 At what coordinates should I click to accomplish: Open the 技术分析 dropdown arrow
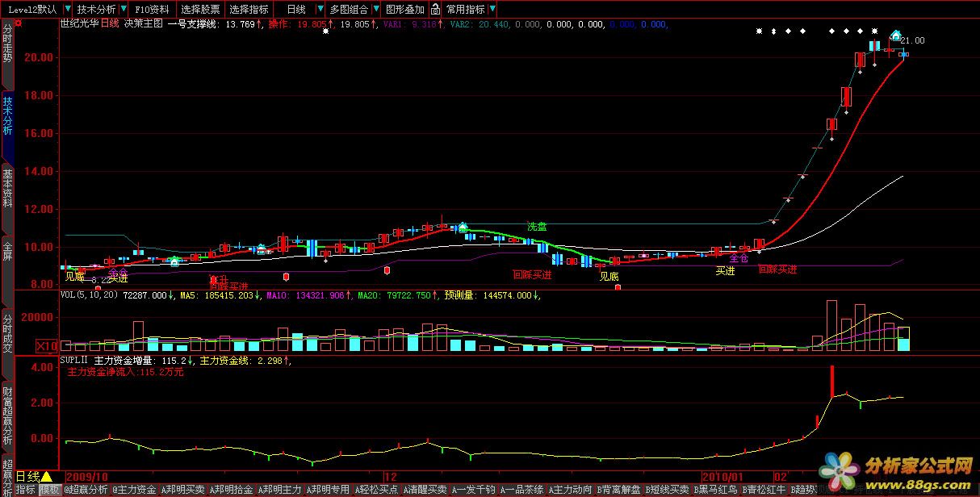pos(123,10)
